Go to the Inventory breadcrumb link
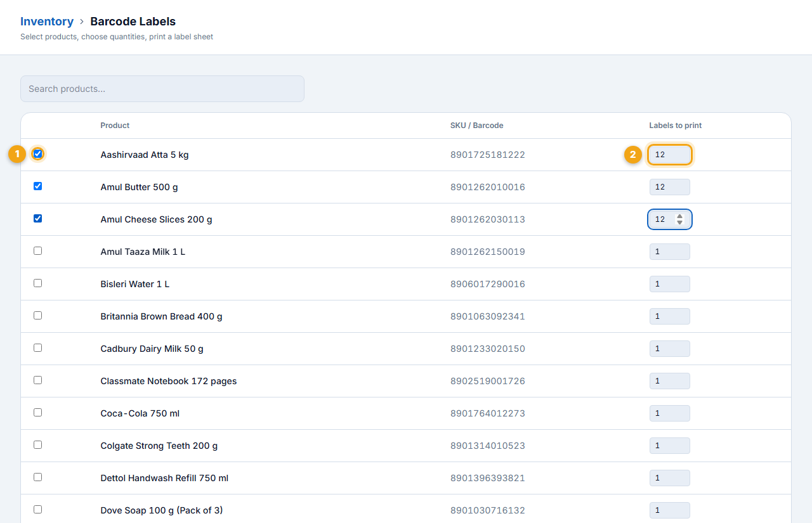 pyautogui.click(x=47, y=22)
